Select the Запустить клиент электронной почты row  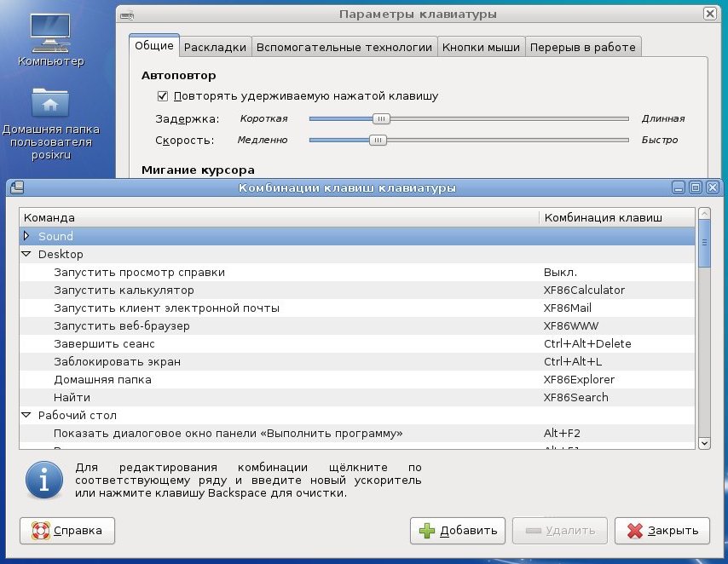click(357, 308)
